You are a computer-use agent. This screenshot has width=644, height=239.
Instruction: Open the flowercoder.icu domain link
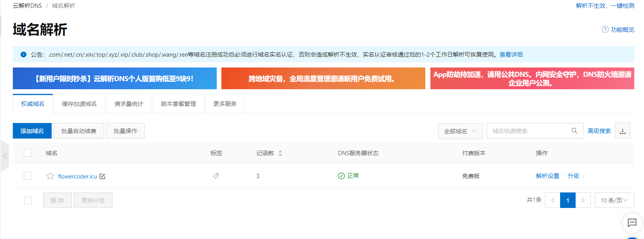pos(78,176)
